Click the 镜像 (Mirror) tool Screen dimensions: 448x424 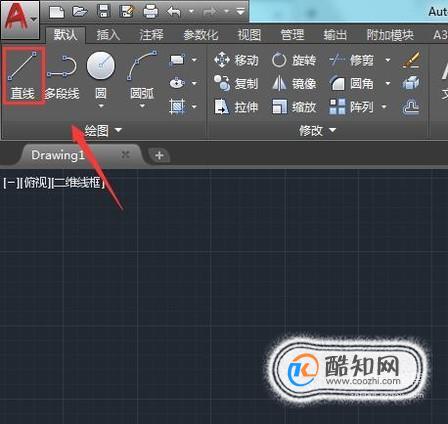pyautogui.click(x=294, y=83)
